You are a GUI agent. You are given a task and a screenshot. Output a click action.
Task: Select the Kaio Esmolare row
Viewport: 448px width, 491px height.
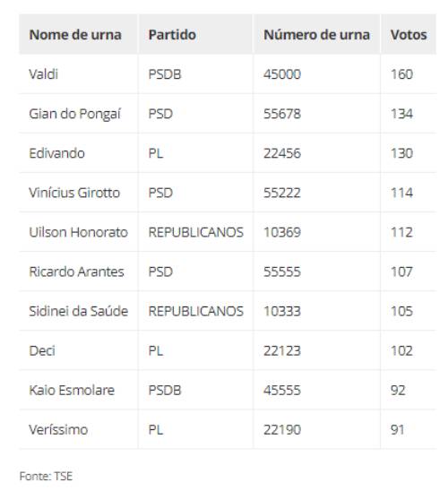pos(228,390)
